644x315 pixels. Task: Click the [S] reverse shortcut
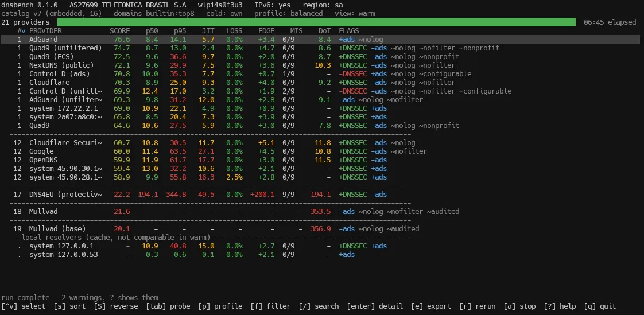(116, 306)
